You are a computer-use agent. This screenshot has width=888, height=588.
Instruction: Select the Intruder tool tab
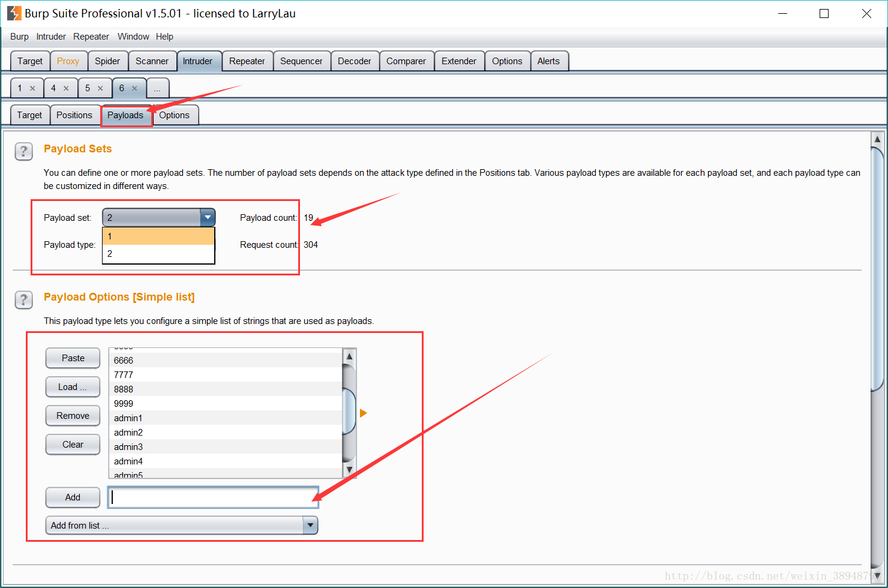198,61
